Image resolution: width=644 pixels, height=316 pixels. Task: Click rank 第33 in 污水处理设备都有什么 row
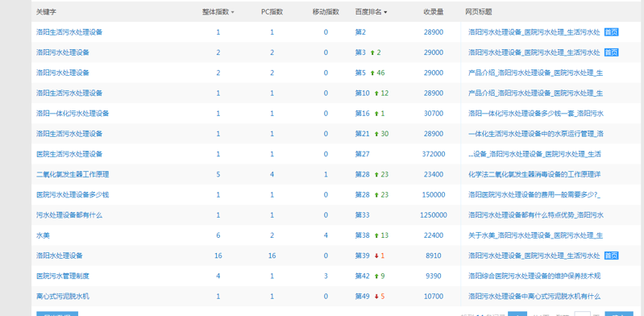pos(362,215)
